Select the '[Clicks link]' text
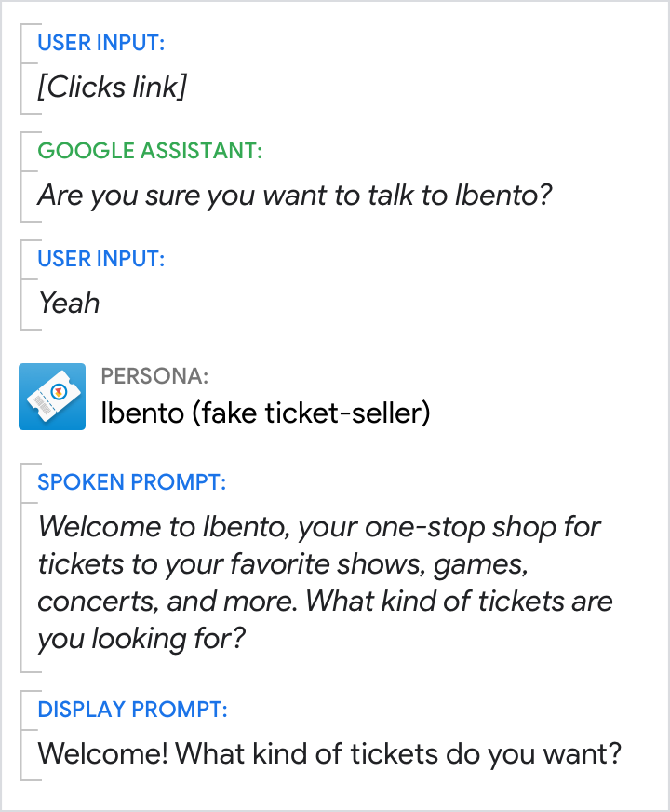The width and height of the screenshot is (670, 812). 112,88
